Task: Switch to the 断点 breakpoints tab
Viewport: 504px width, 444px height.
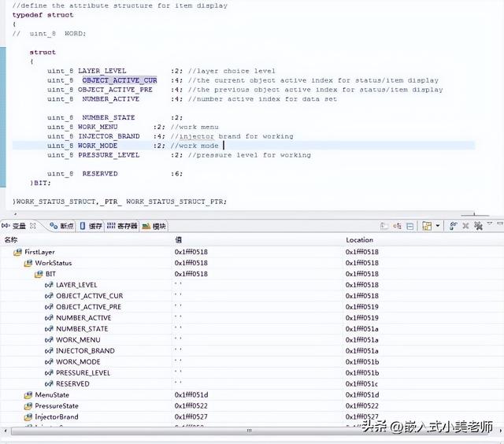Action: (61, 226)
